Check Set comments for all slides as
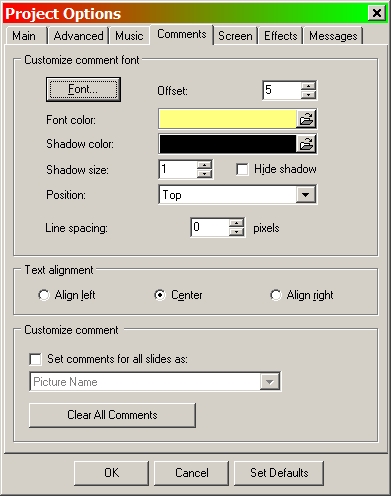391x496 pixels. pos(35,359)
